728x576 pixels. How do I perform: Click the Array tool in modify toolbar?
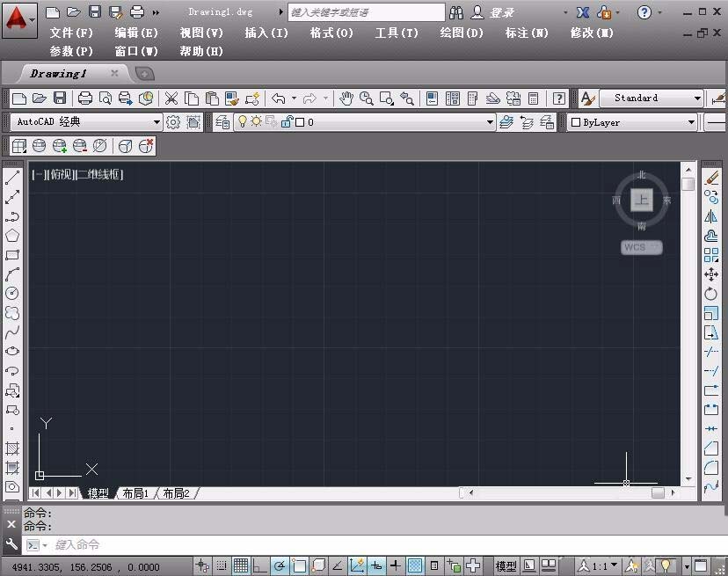[x=710, y=255]
